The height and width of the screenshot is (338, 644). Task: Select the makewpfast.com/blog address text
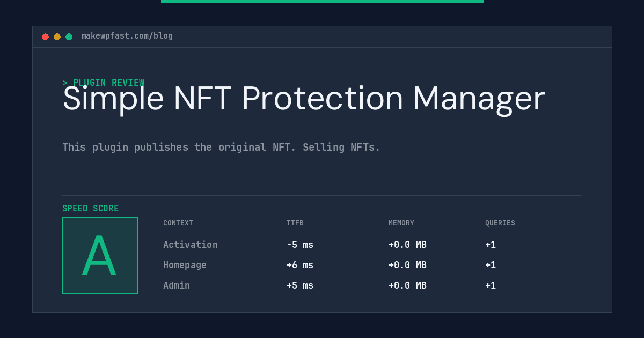[x=127, y=36]
